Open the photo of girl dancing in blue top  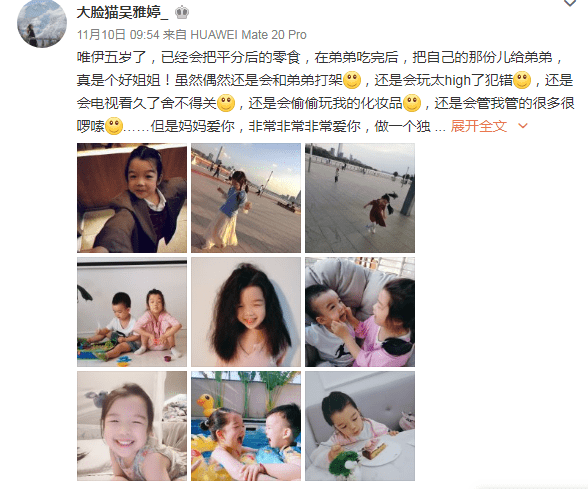click(x=246, y=198)
